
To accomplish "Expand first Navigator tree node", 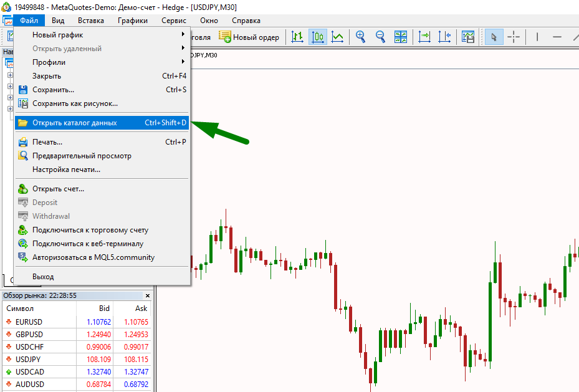I will [x=10, y=75].
